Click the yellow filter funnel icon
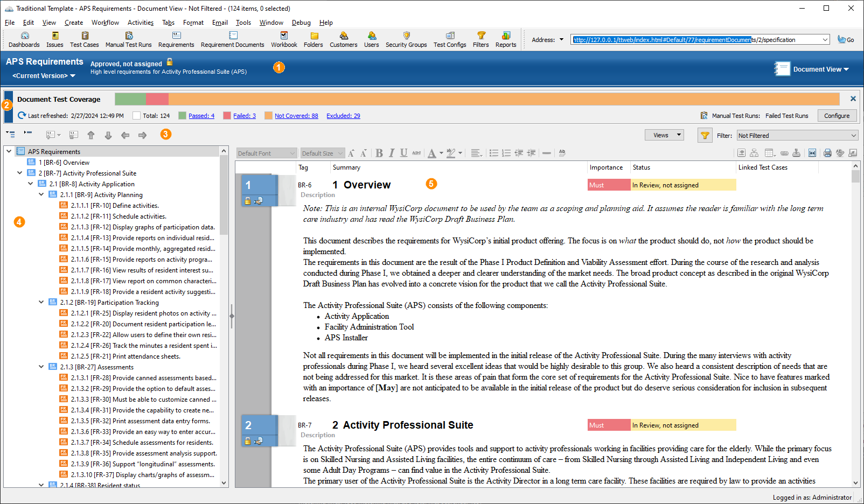Viewport: 864px width, 504px height. click(705, 136)
